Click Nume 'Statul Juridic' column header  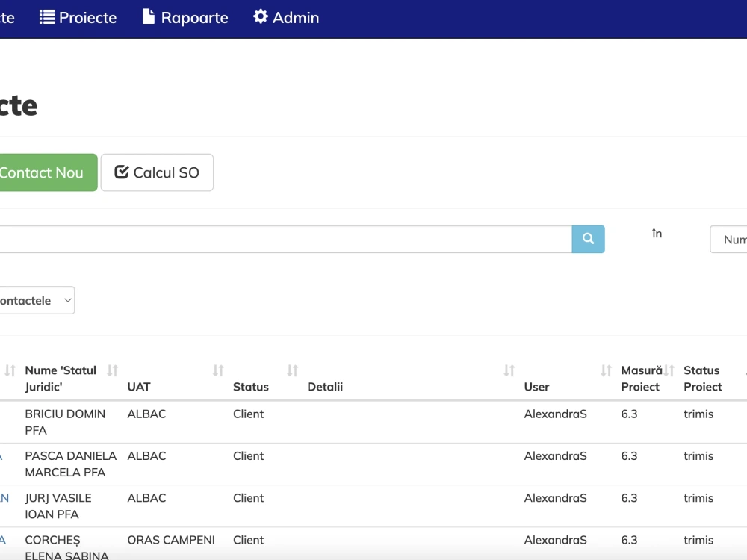click(61, 379)
